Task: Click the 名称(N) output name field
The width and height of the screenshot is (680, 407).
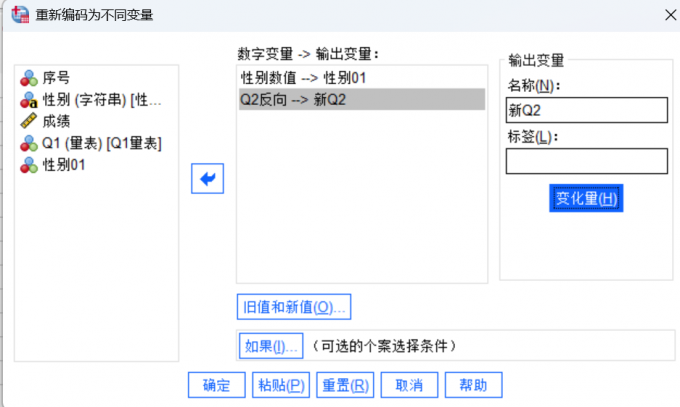Action: pos(586,110)
